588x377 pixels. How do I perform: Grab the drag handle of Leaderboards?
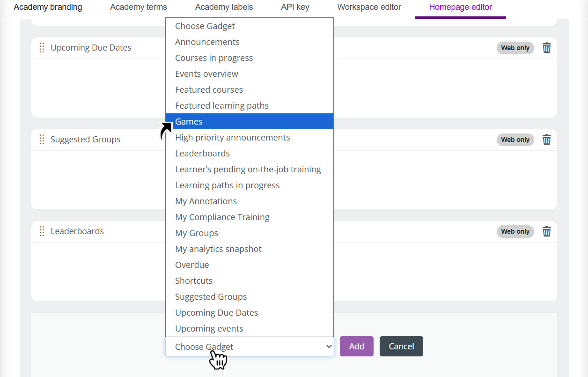pyautogui.click(x=42, y=231)
